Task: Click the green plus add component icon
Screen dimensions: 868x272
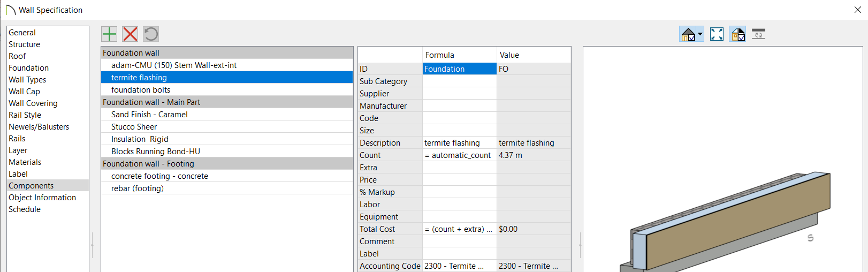Action: coord(109,34)
